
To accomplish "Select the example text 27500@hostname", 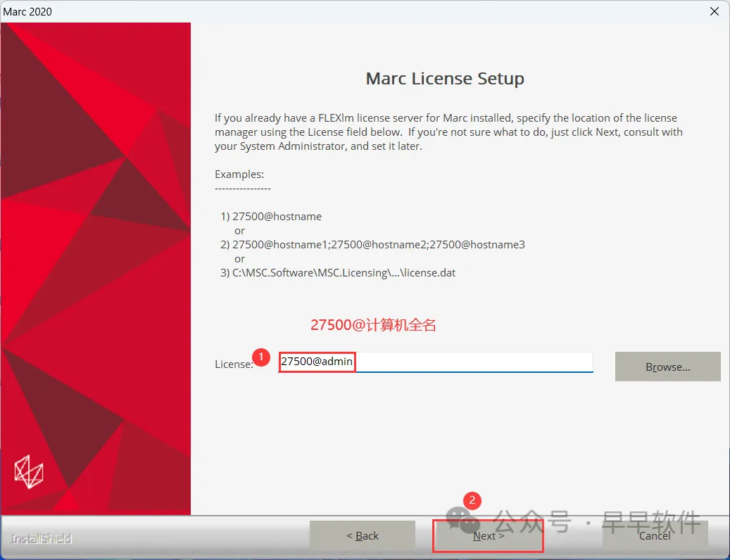I will click(277, 216).
